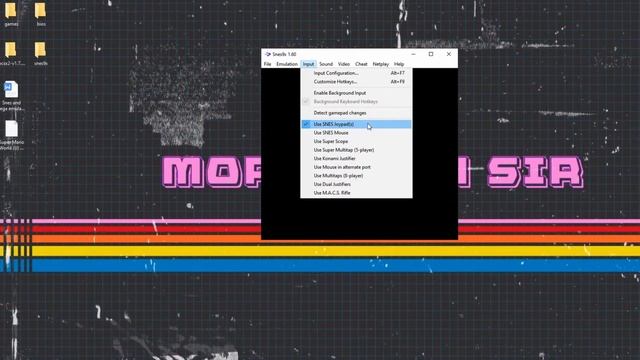Screen dimensions: 640x360
Task: Close the Snes9x window
Action: coord(449,54)
